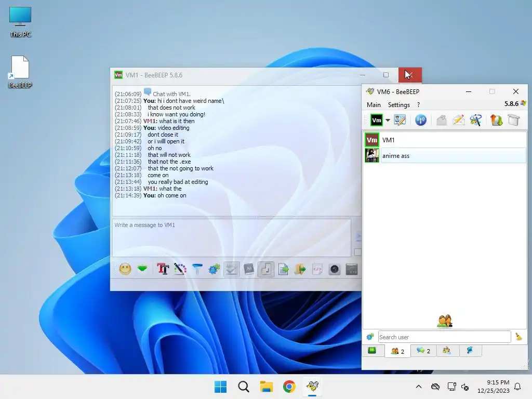Open chat settings blue gear icon
The image size is (532, 399).
pos(215,270)
